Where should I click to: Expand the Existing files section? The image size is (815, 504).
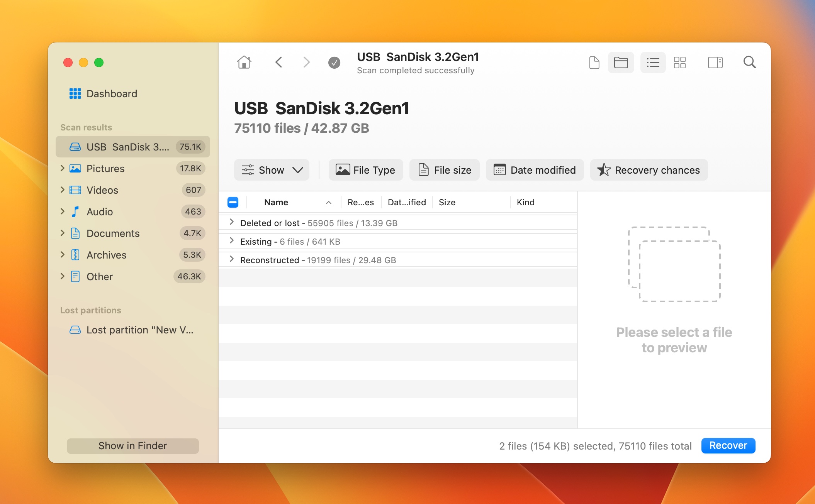pos(231,241)
